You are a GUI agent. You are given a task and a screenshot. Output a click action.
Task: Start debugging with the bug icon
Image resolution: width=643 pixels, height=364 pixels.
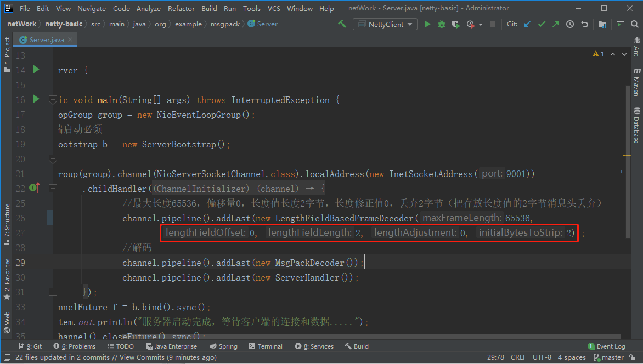pyautogui.click(x=442, y=24)
